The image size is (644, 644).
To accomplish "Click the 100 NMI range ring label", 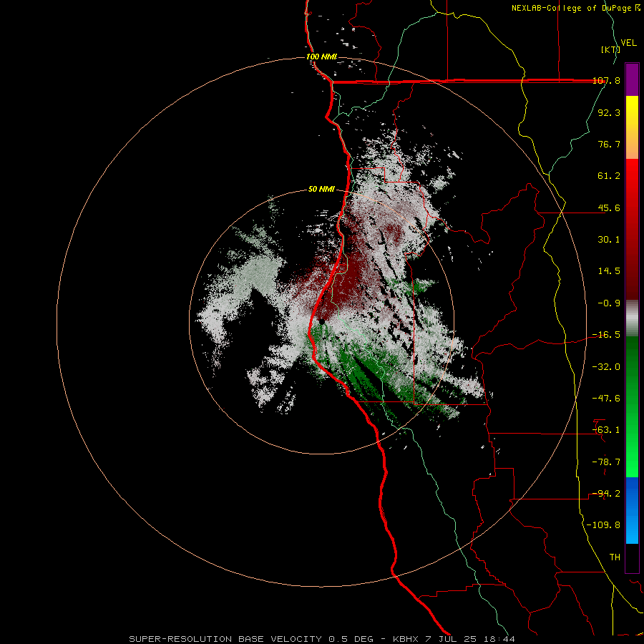I will tap(321, 57).
